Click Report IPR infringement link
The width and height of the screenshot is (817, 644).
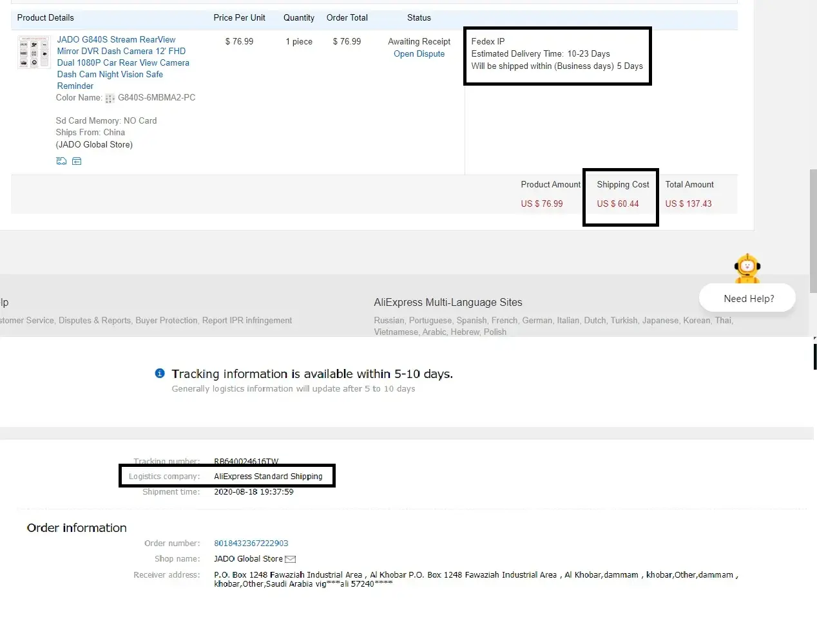[x=247, y=320]
